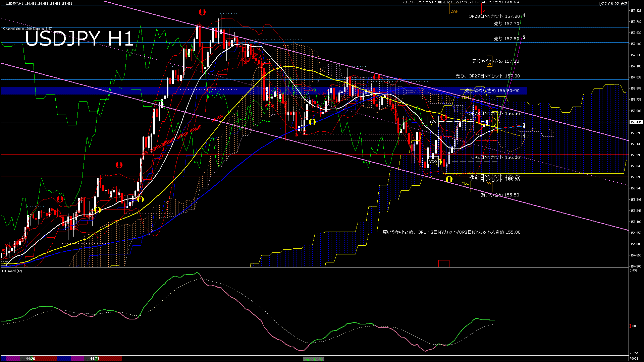Click the 11/26 date marker

31,359
